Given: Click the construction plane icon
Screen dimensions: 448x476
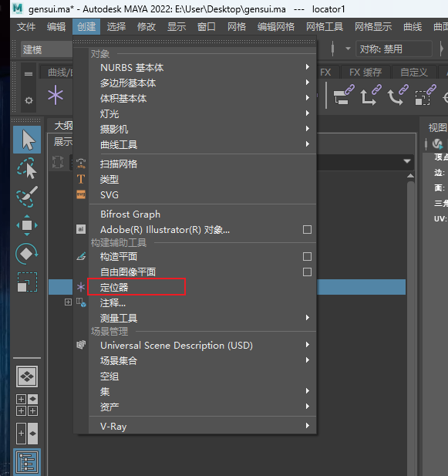Looking at the screenshot, I should click(81, 257).
